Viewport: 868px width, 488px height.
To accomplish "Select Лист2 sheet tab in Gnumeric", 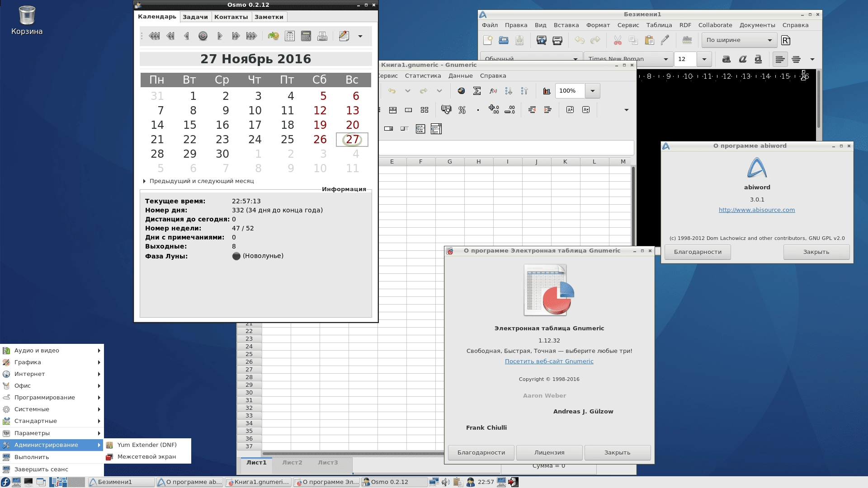I will pos(292,462).
